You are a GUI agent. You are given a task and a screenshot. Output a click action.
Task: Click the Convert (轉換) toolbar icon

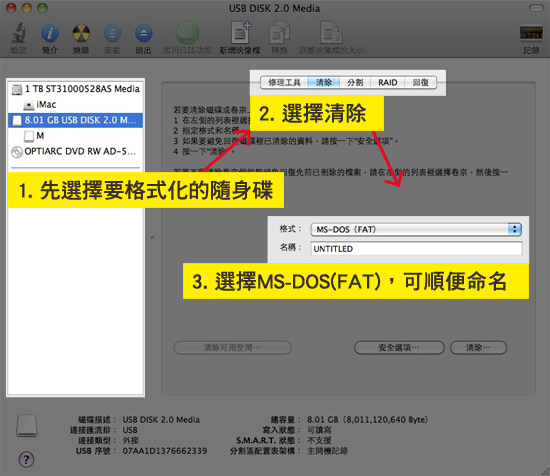pyautogui.click(x=280, y=32)
